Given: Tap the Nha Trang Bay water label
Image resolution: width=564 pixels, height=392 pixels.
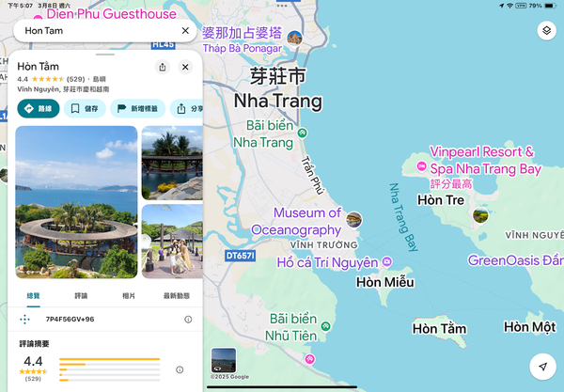Looking at the screenshot, I should [403, 217].
